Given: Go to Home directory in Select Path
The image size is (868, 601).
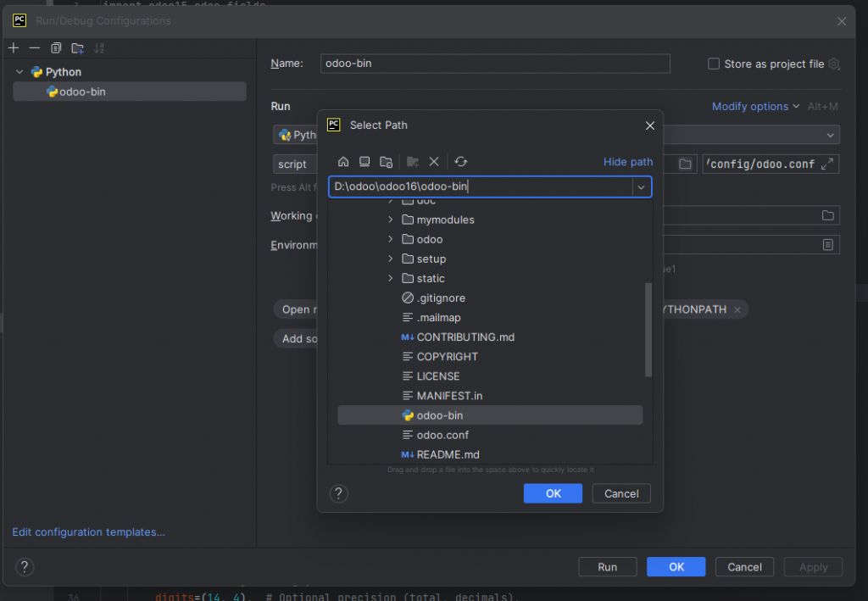Looking at the screenshot, I should pyautogui.click(x=343, y=162).
